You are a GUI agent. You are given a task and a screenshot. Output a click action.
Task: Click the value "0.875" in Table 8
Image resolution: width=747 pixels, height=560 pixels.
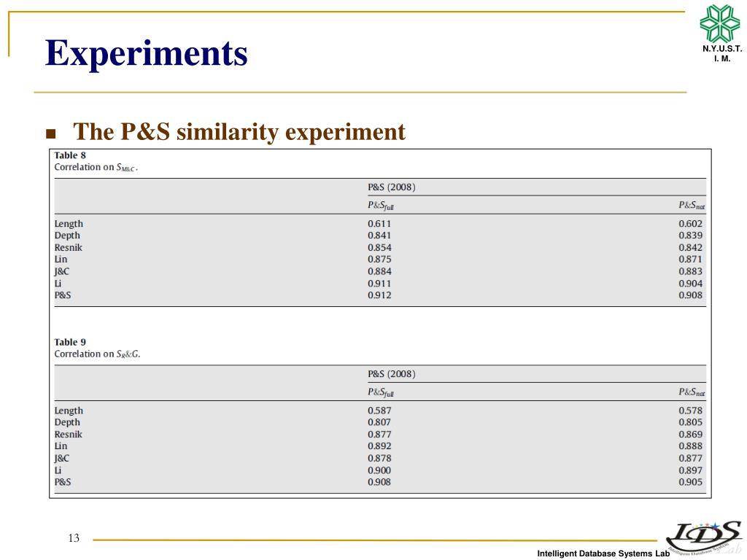[379, 259]
